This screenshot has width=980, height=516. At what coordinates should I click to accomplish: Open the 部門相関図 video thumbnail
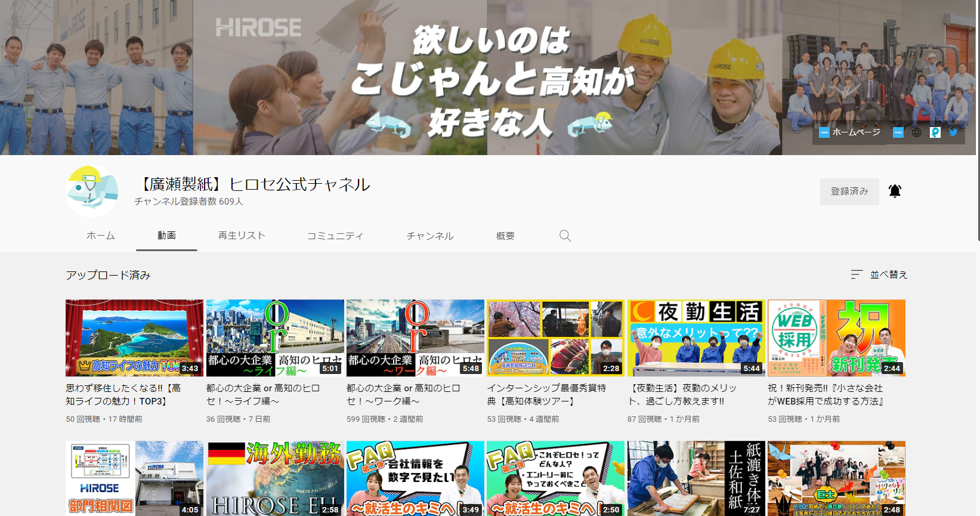coord(134,478)
